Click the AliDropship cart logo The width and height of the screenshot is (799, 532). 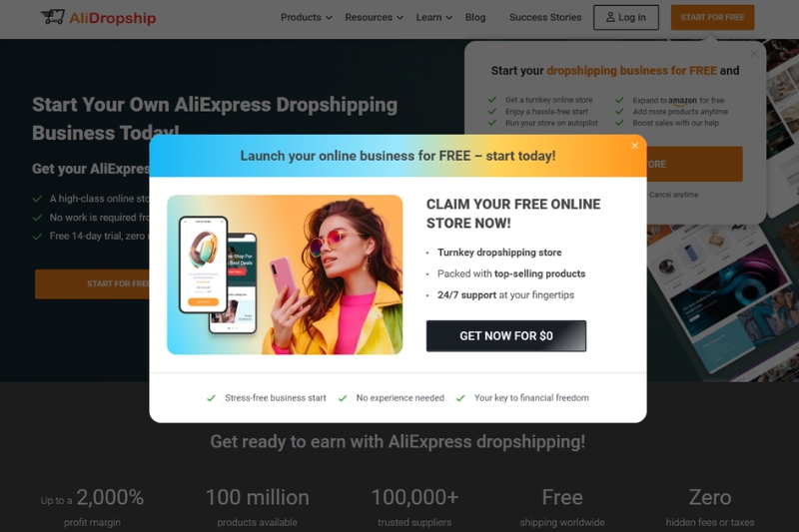point(53,17)
